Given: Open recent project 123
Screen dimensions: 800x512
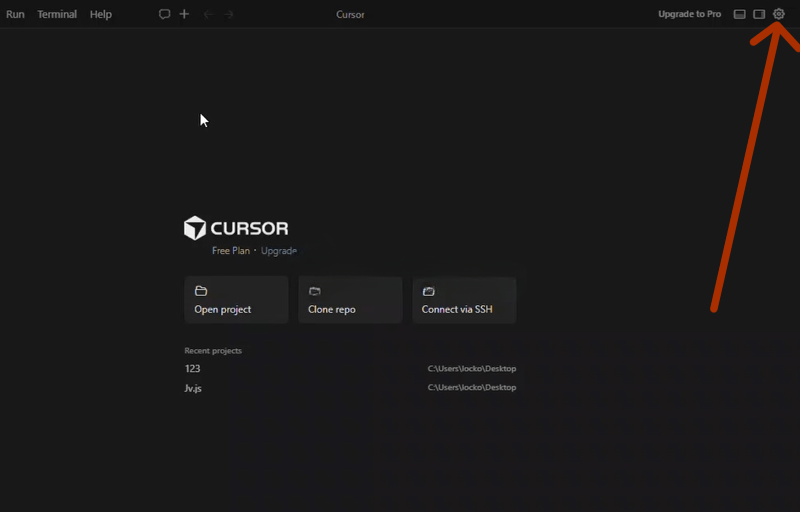Looking at the screenshot, I should (x=350, y=368).
